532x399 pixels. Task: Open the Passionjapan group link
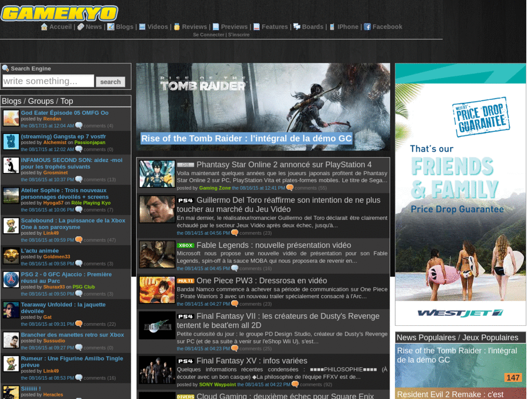click(89, 142)
